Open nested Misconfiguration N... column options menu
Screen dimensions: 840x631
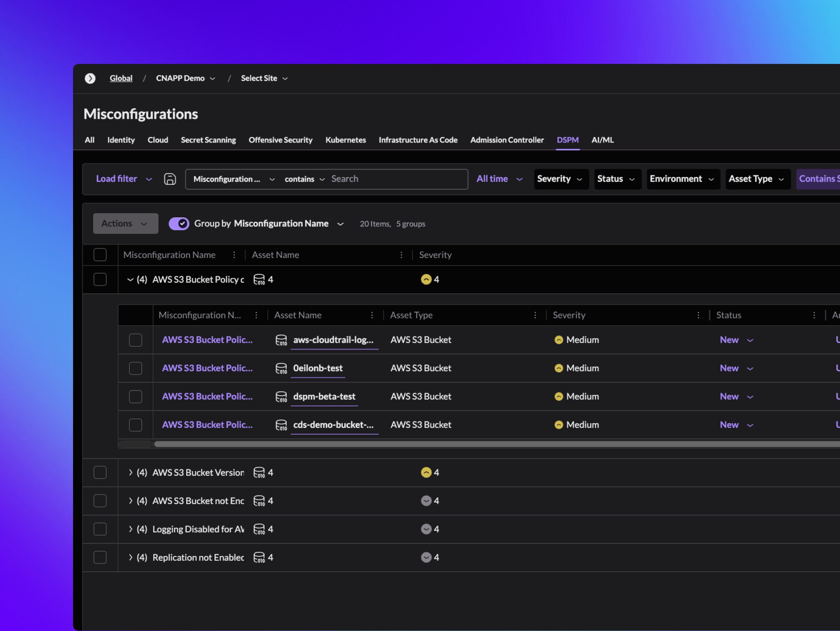coord(256,315)
